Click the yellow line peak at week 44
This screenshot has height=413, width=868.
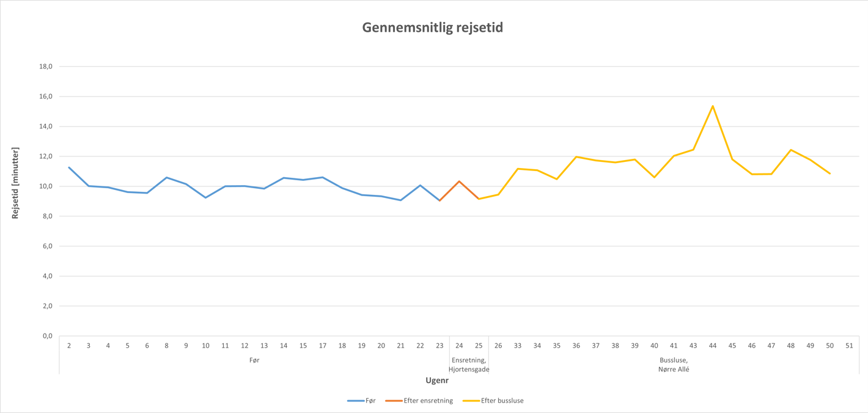coord(713,106)
